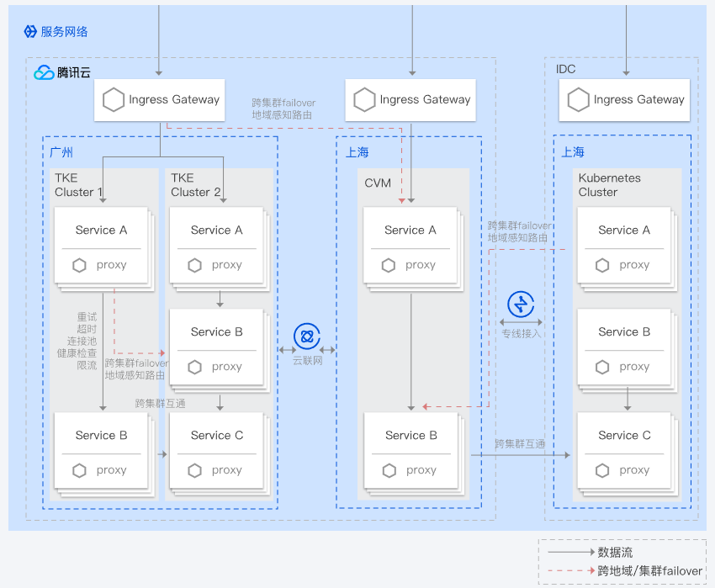Click the CVM label
Viewport: 715px width, 588px height.
coord(378,183)
